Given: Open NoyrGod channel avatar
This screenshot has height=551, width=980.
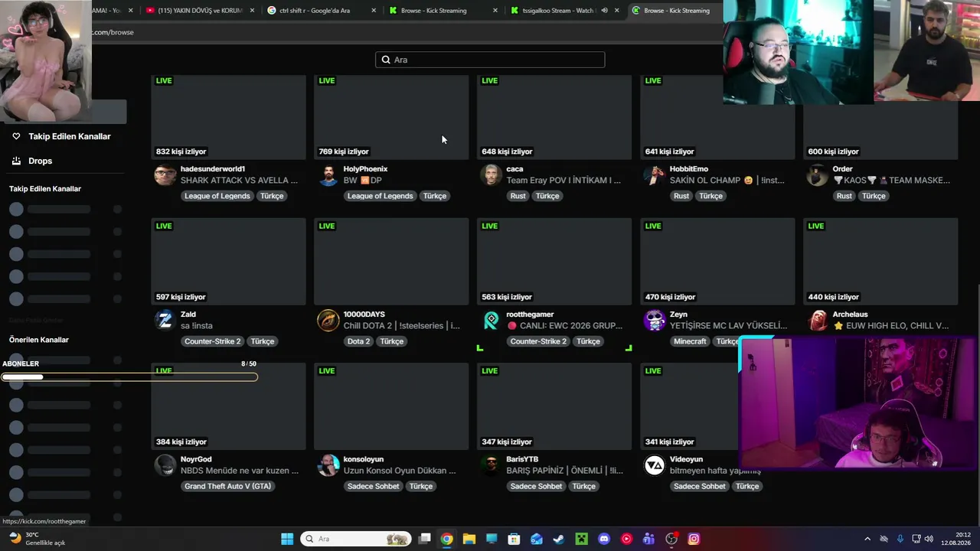Looking at the screenshot, I should point(165,465).
